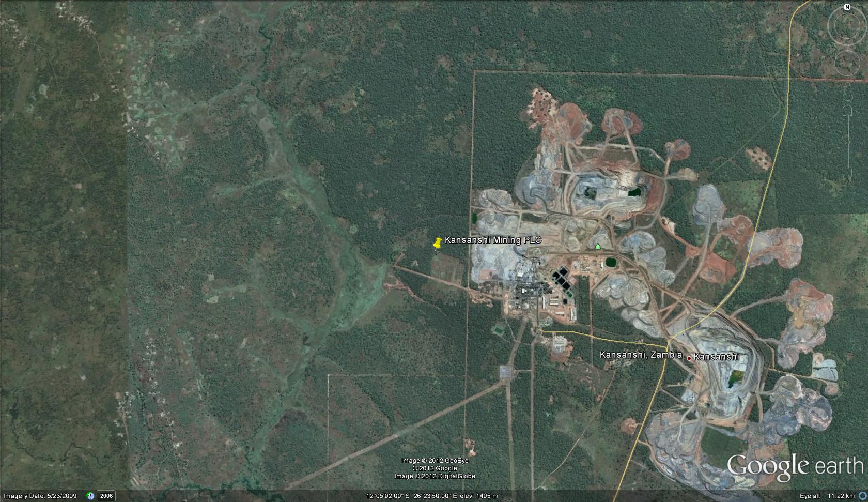Click the 'Image © 2012 GeoEye' attribution
868x502 pixels.
coord(435,461)
